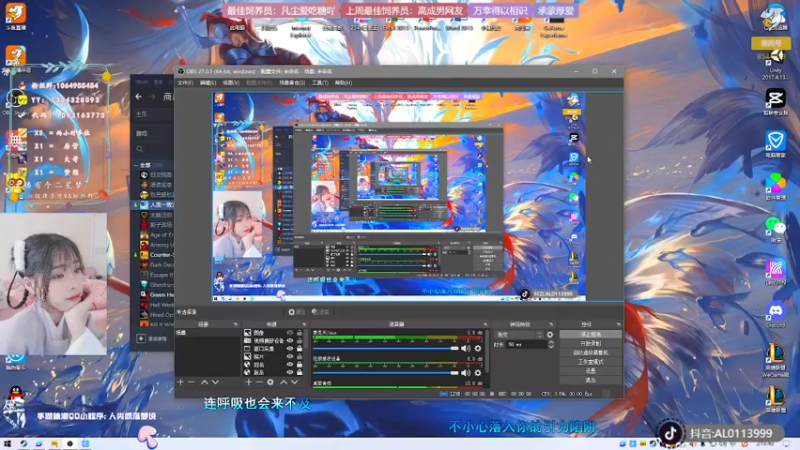Open the 帮助(H) menu in OBS
The width and height of the screenshot is (800, 450).
[343, 83]
